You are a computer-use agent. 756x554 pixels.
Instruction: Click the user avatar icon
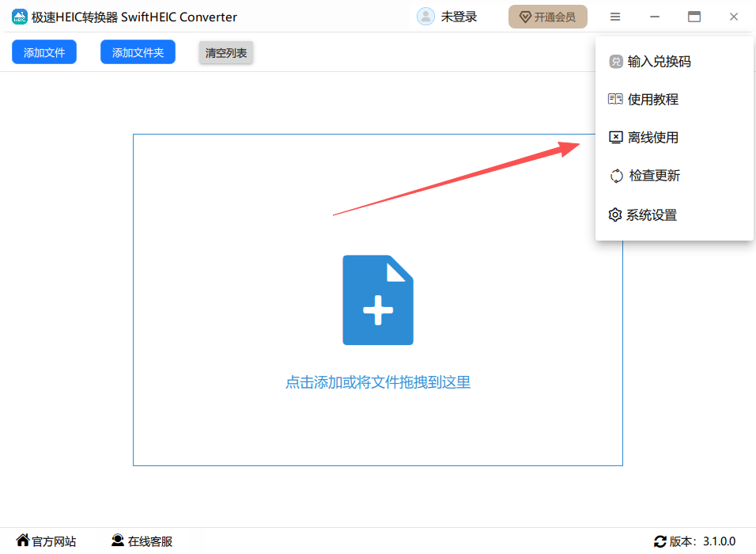point(425,17)
